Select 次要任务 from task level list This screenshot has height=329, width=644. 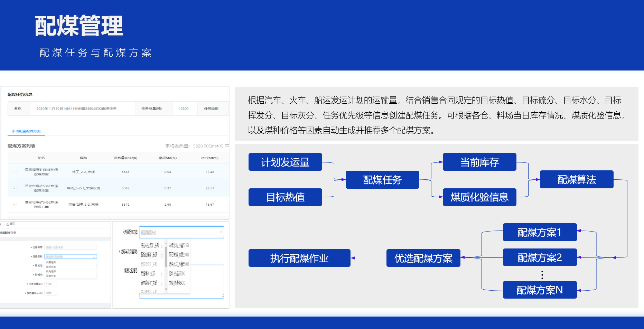click(x=51, y=262)
